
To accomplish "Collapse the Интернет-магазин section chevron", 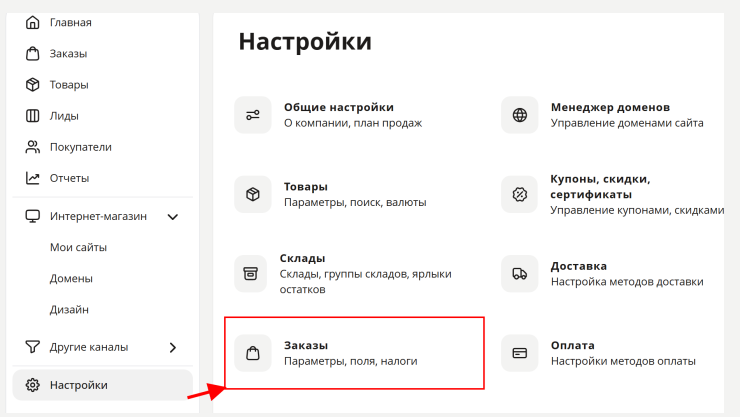I will pyautogui.click(x=173, y=217).
